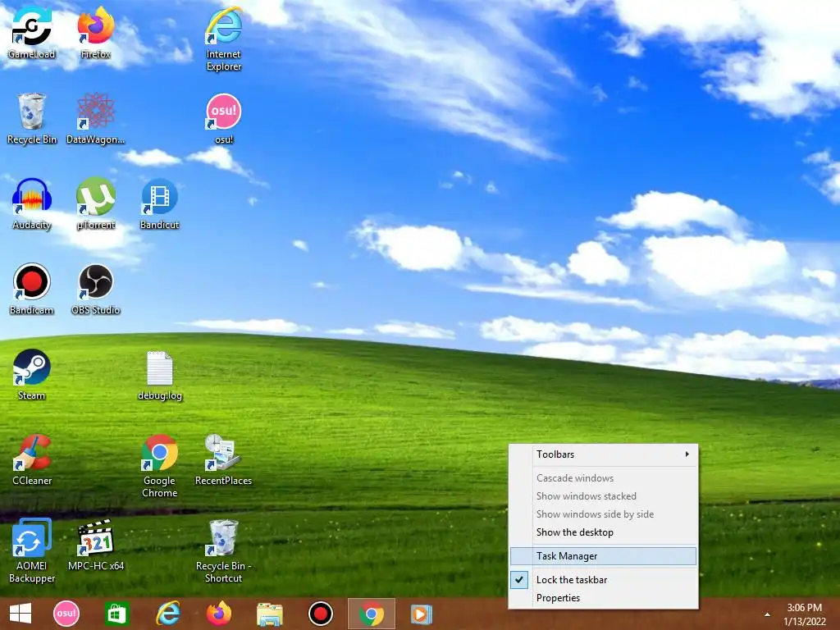Click Cascade windows menu entry
The width and height of the screenshot is (840, 630).
tap(603, 478)
